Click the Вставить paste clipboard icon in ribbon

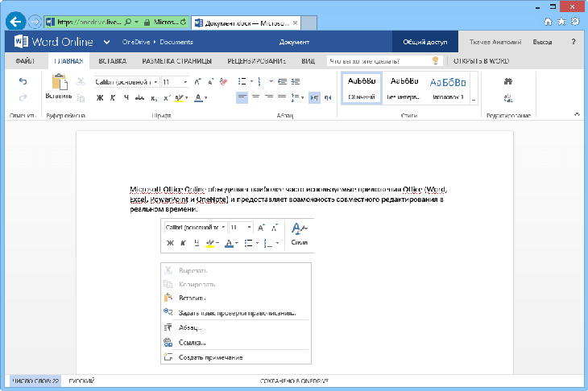60,81
